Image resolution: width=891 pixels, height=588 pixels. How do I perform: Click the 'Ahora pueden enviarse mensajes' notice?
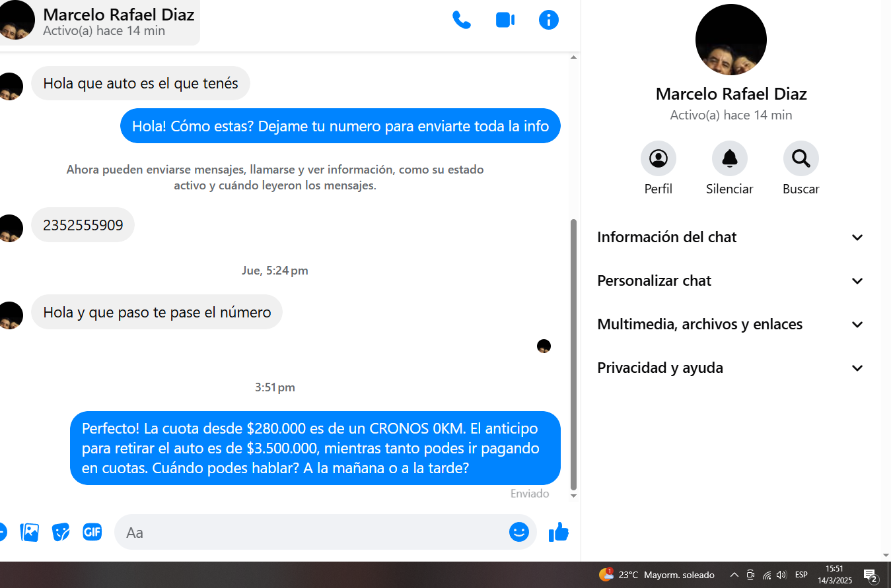click(275, 178)
